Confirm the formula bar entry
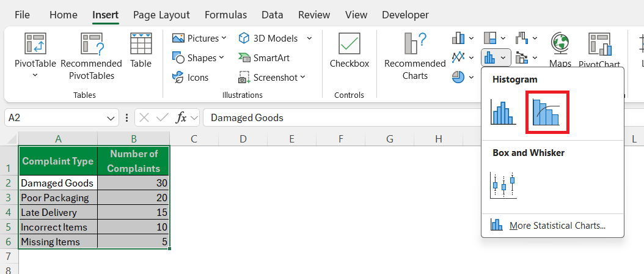The width and height of the screenshot is (644, 274). point(163,117)
